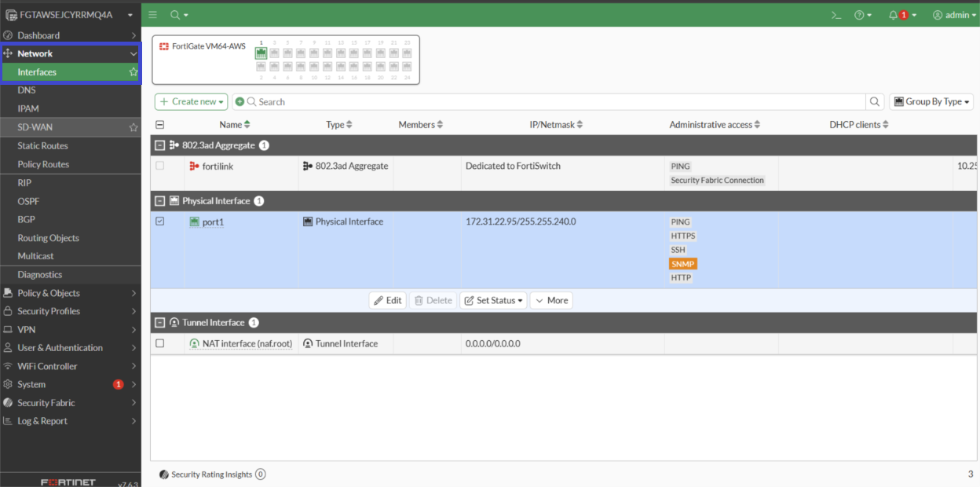Collapse the 802.3ad Aggregate group

coord(160,145)
